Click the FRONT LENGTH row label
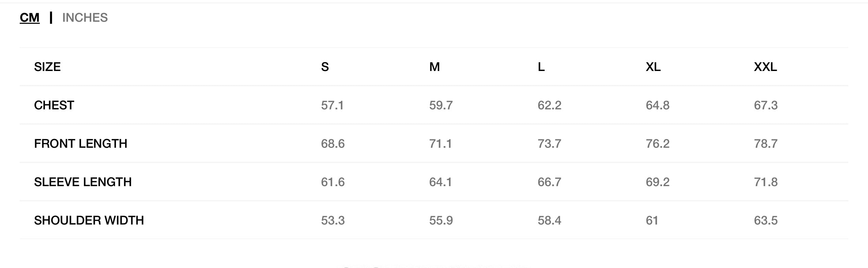 coord(81,144)
